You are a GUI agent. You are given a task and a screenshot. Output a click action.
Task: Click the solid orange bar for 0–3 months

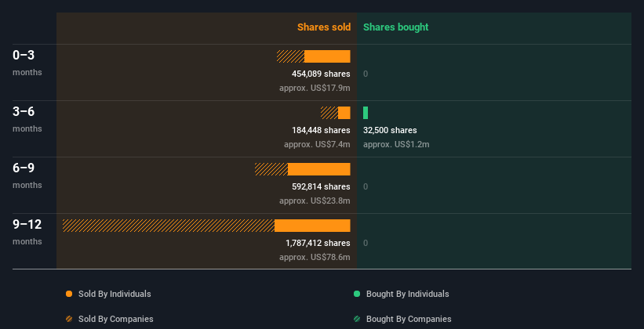click(327, 56)
